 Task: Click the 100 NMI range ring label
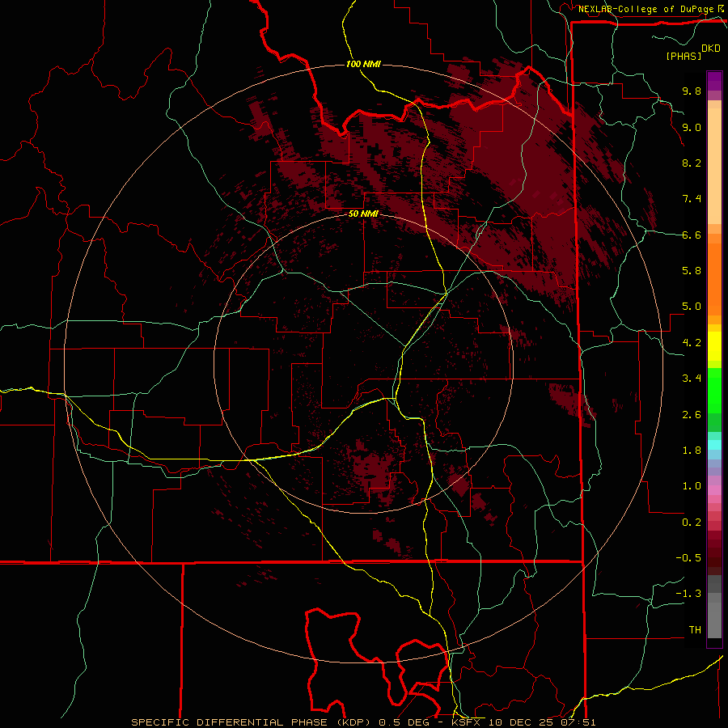[363, 64]
